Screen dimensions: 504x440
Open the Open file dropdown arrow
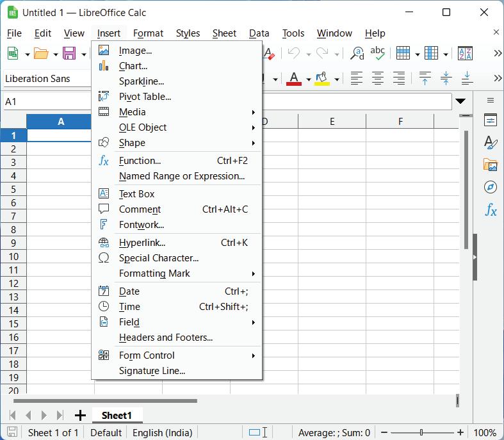pyautogui.click(x=56, y=54)
